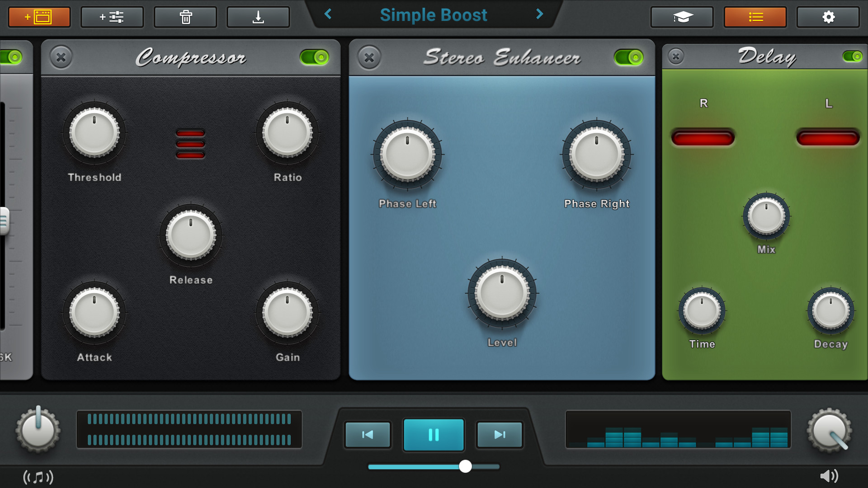Disable the Compressor effect
This screenshot has width=868, height=488.
tap(314, 57)
